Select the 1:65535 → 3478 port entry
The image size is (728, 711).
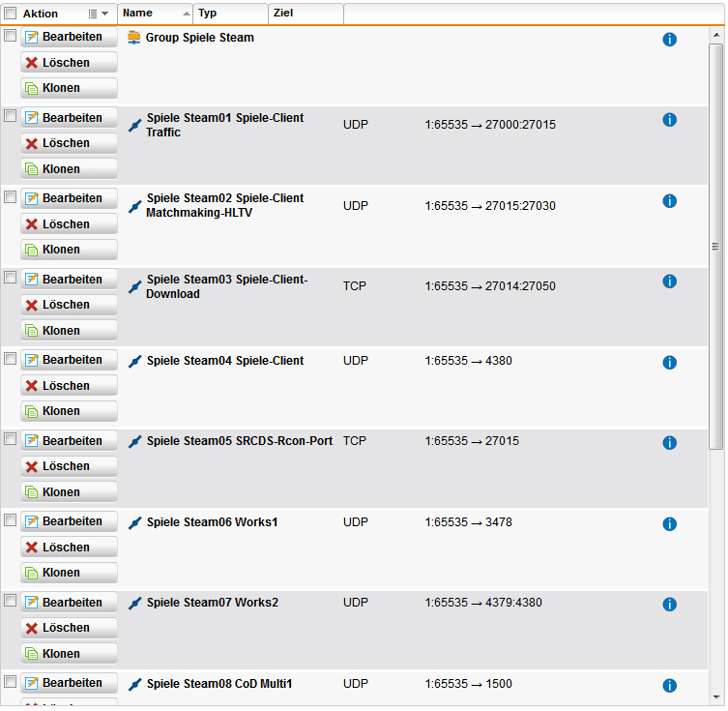tap(468, 522)
